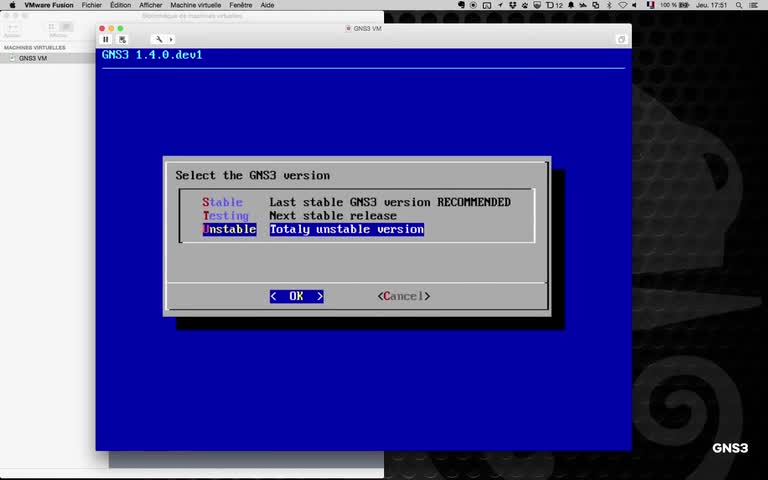Click the 'Select the GNS3 version' dialog title
This screenshot has width=768, height=480.
[253, 175]
